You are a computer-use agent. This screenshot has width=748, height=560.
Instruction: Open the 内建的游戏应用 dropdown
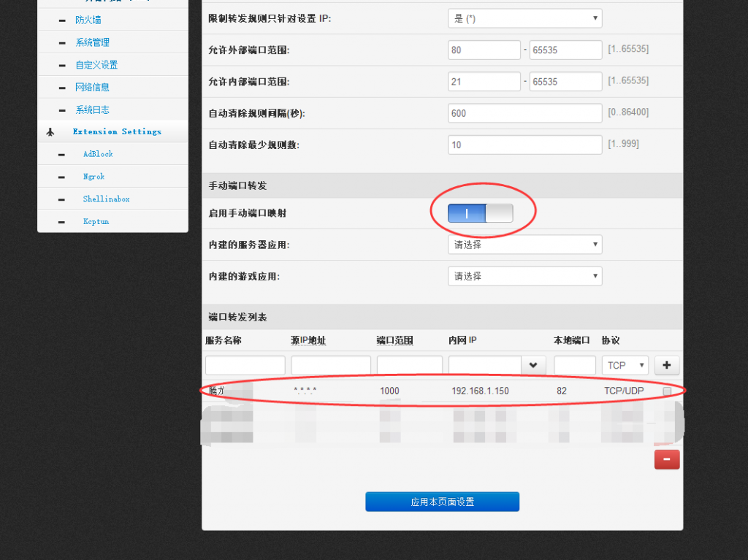524,276
